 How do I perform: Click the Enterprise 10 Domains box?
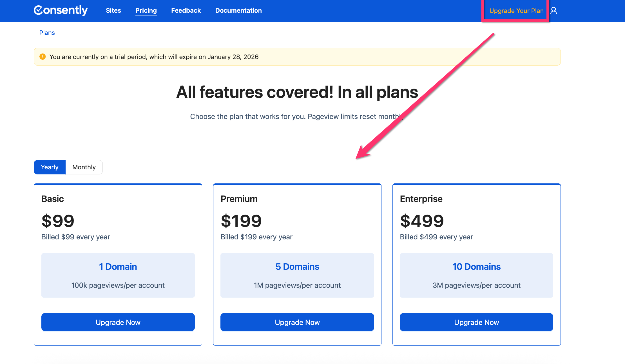pos(476,275)
